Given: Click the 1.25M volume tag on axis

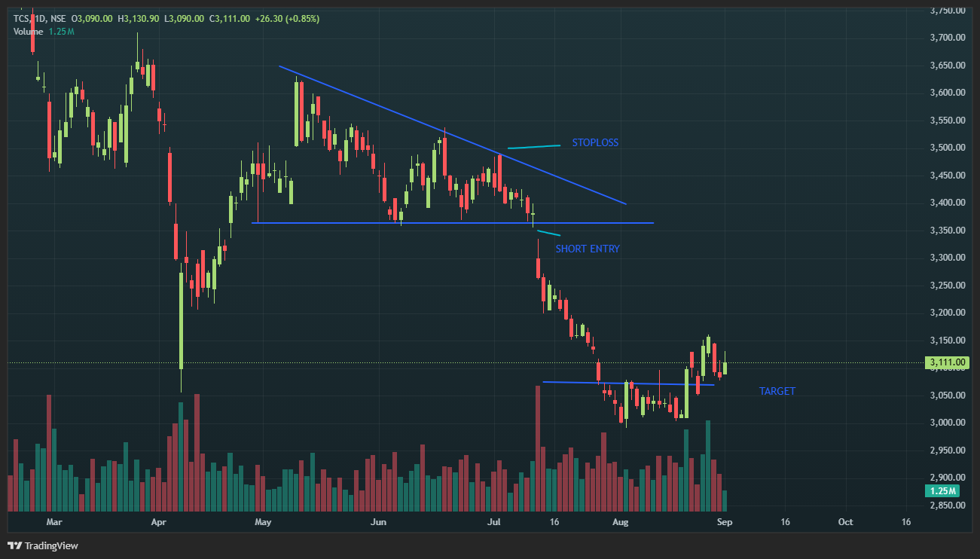Looking at the screenshot, I should 942,491.
